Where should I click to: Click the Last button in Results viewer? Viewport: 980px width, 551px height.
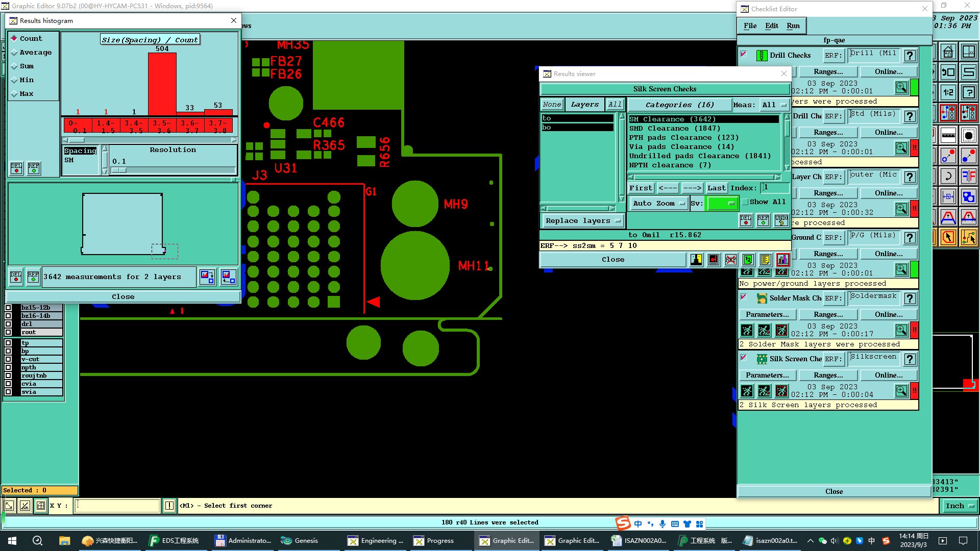(x=716, y=188)
